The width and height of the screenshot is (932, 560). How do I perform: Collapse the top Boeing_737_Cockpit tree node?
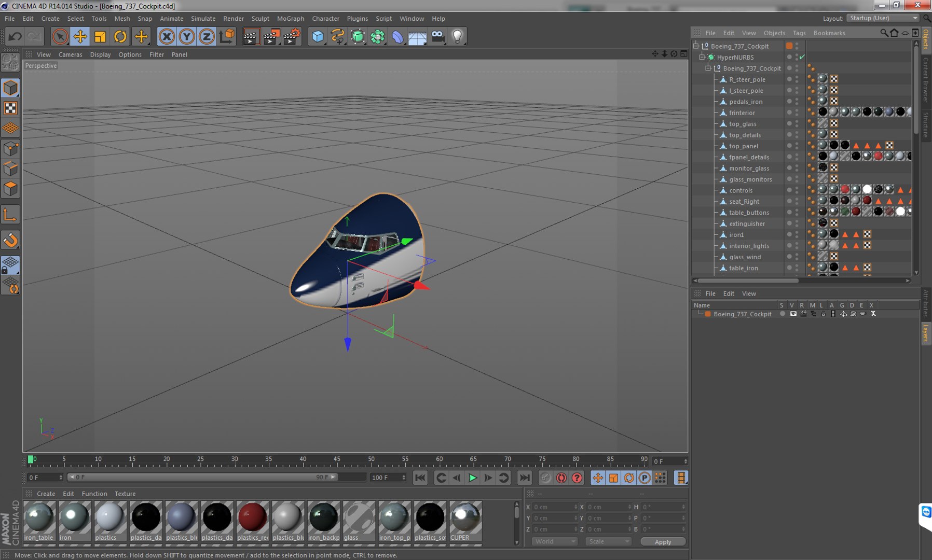(696, 46)
